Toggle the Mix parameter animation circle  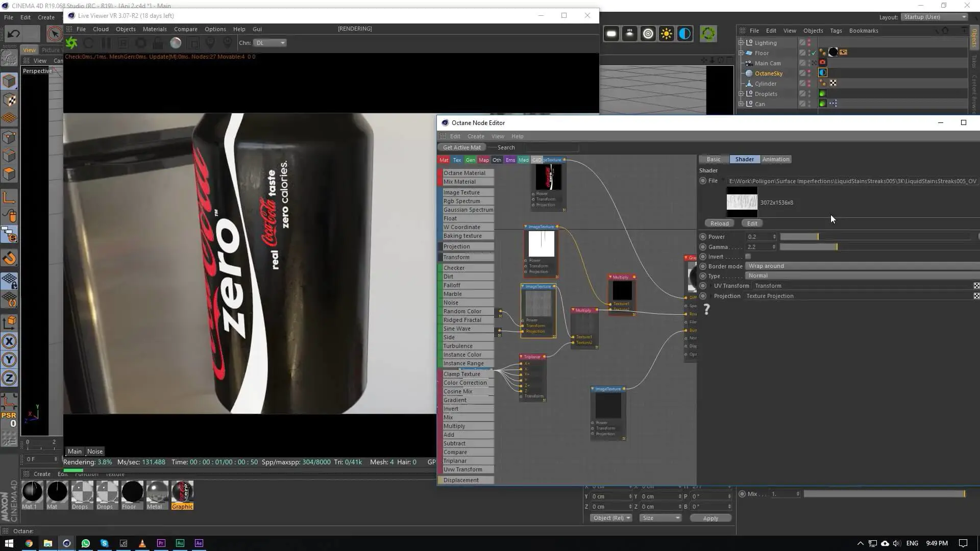(742, 494)
